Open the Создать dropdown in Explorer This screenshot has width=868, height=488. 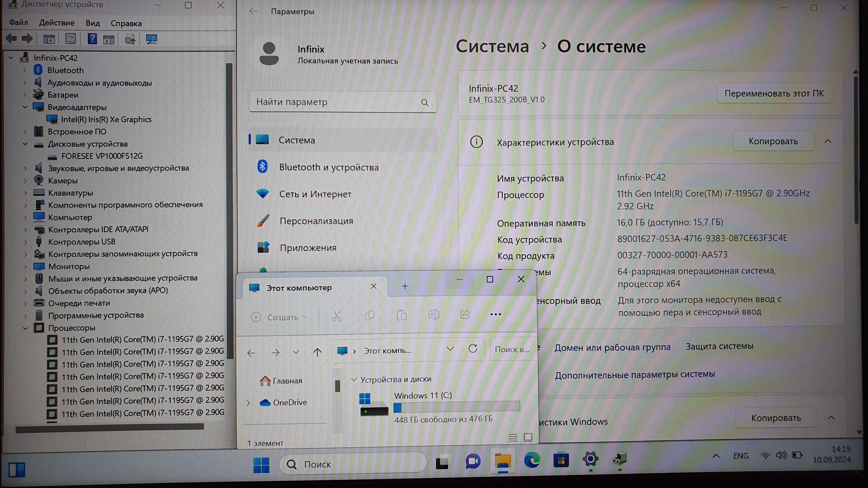279,317
